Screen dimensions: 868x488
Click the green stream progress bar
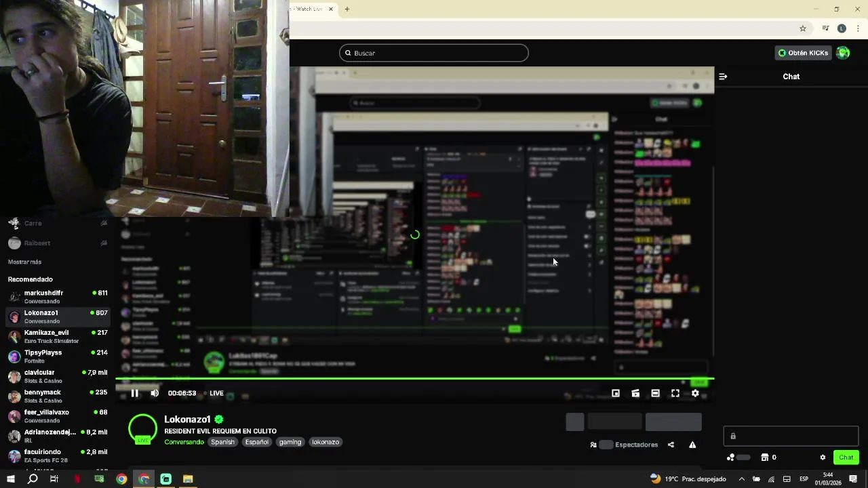click(414, 379)
